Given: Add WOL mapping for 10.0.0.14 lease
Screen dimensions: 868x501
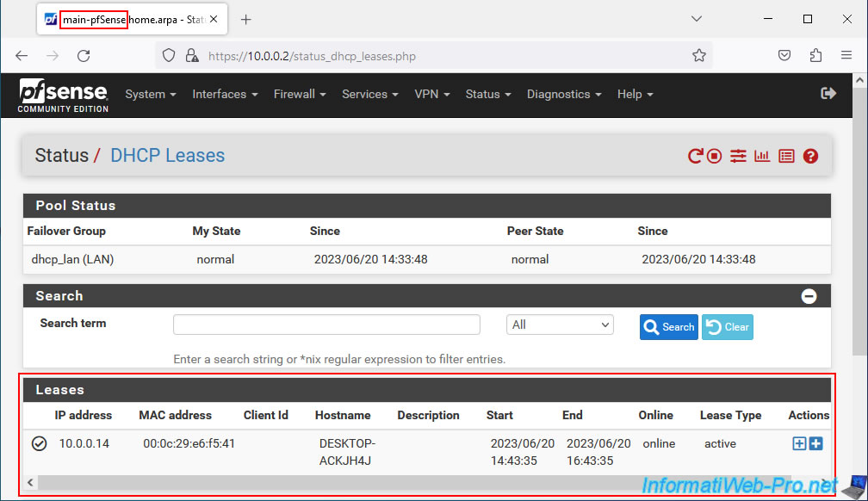Looking at the screenshot, I should (x=816, y=443).
